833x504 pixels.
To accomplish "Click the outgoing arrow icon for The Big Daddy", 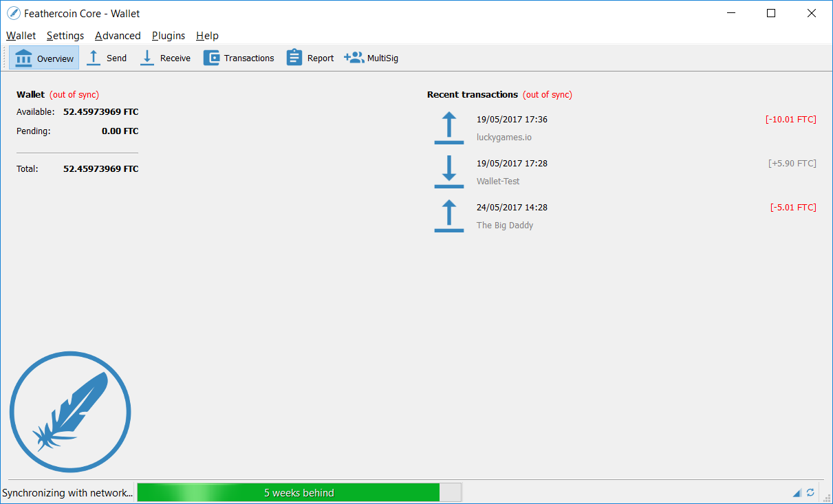I will pyautogui.click(x=449, y=216).
